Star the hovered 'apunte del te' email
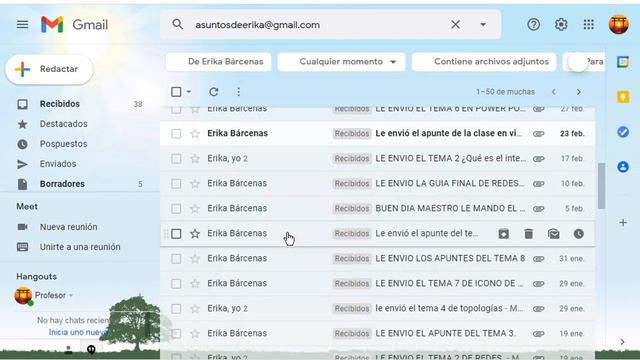Screen dimensions: 640x360 pos(195,233)
